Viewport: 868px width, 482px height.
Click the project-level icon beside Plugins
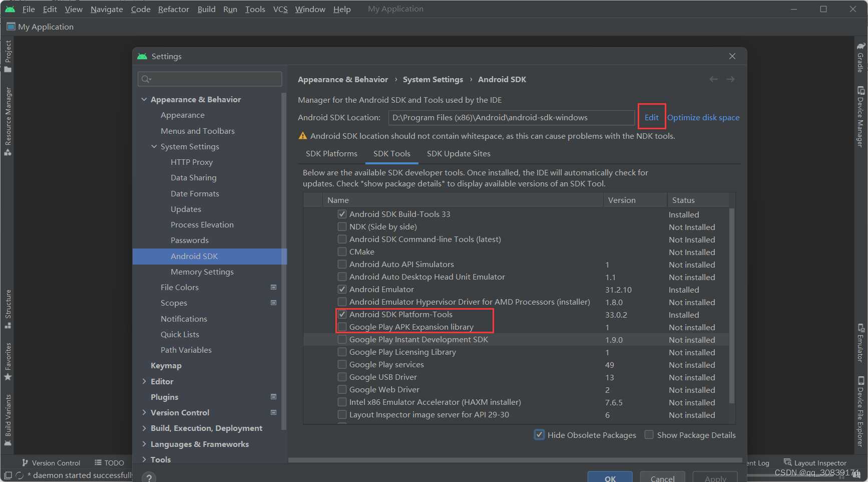point(273,397)
